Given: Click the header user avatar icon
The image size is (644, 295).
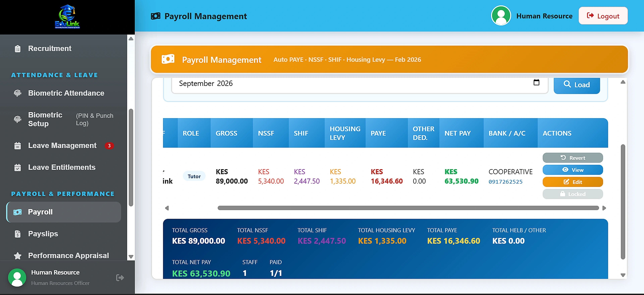Looking at the screenshot, I should pos(501,15).
